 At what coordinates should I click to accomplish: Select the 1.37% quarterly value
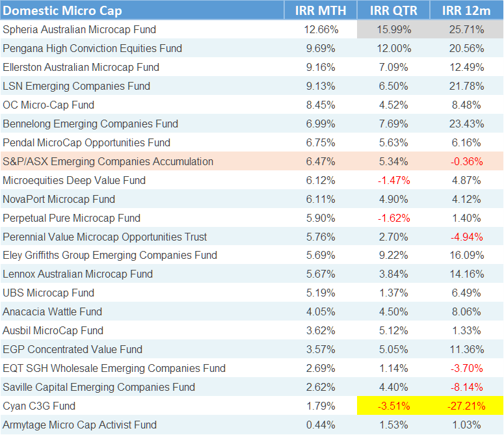pos(393,293)
